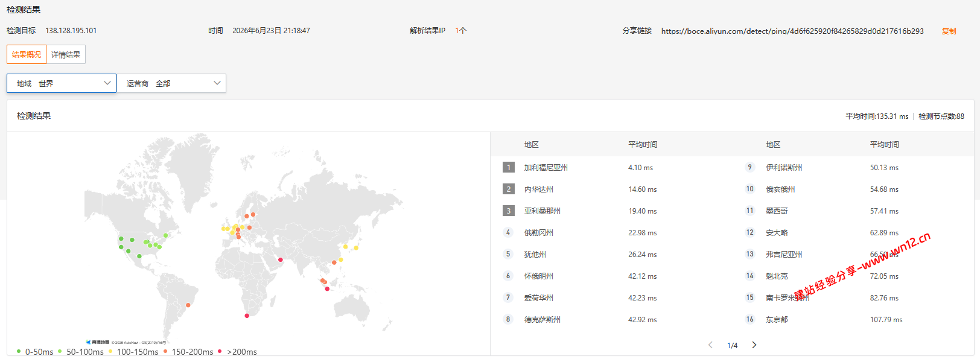Click rank 7 badge for 爱荷华州

point(508,297)
